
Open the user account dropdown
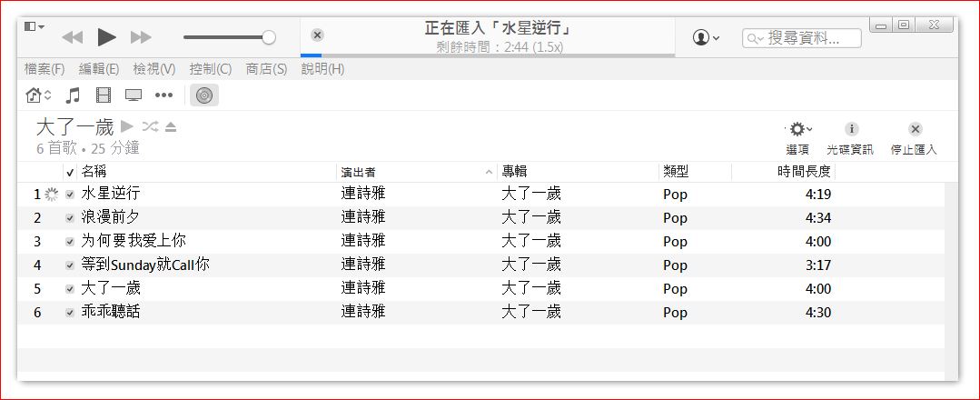point(706,37)
